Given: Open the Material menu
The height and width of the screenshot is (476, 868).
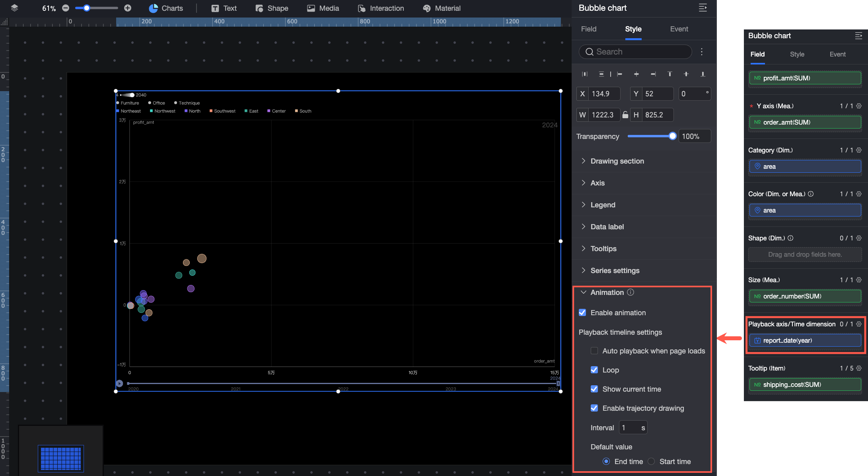Looking at the screenshot, I should point(442,8).
